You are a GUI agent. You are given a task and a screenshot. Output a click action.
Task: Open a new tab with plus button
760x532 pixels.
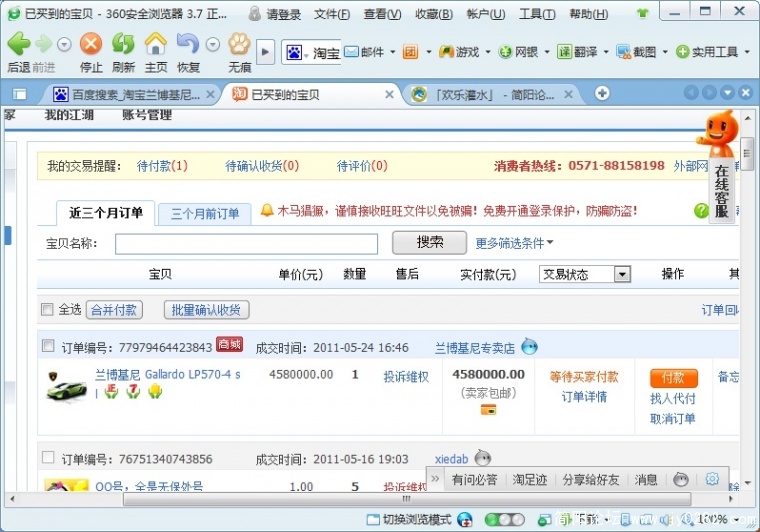[602, 93]
